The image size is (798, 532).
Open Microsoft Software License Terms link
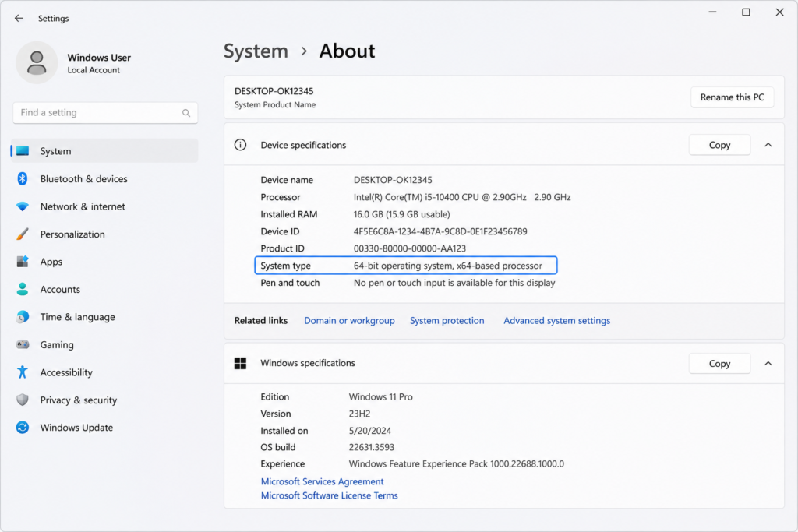[x=330, y=495]
